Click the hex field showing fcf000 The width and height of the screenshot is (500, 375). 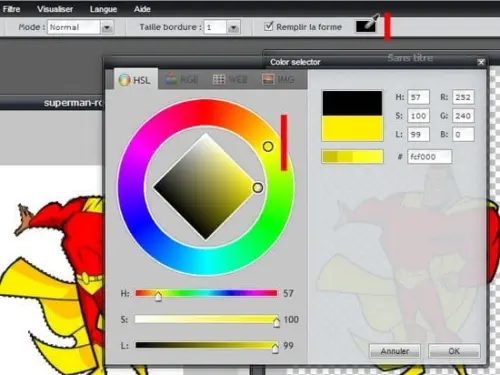(x=430, y=157)
